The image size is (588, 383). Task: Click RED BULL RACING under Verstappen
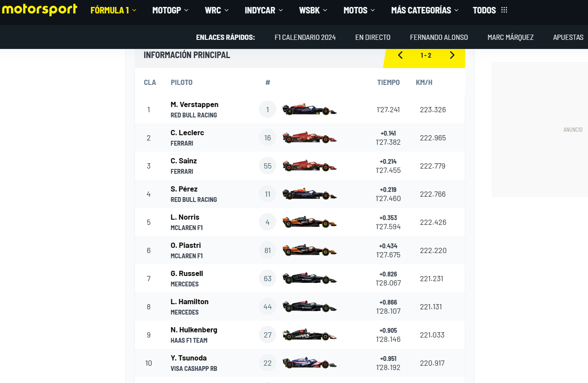click(194, 115)
